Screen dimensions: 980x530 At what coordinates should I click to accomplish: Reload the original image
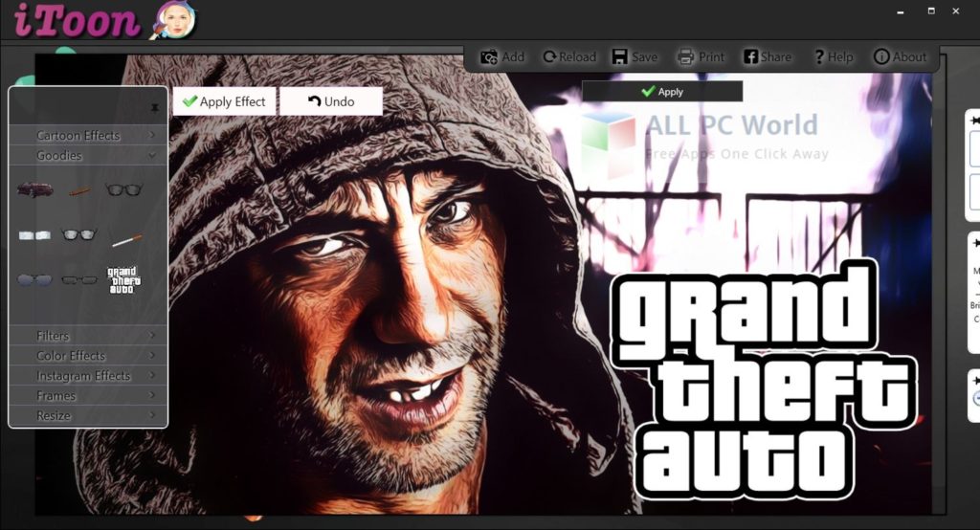pyautogui.click(x=569, y=56)
